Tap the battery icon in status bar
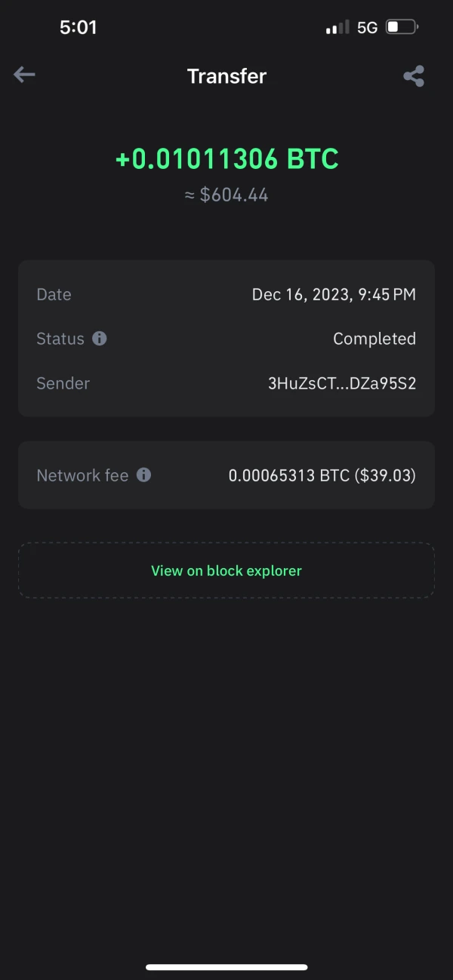453x980 pixels. [x=402, y=28]
